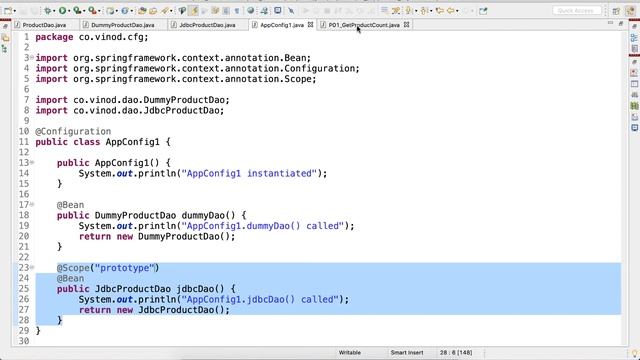Click the cursor position 28 : 6 status
Image resolution: width=640 pixels, height=360 pixels.
click(456, 352)
